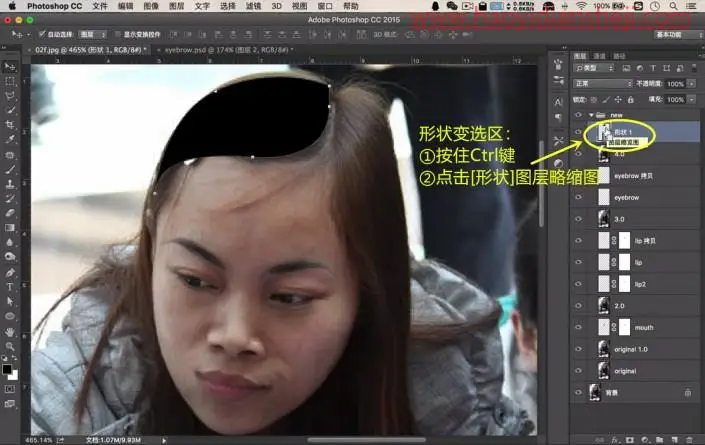Screen dimensions: 705x445
Task: Enable the show transform controls checkbox
Action: point(118,34)
